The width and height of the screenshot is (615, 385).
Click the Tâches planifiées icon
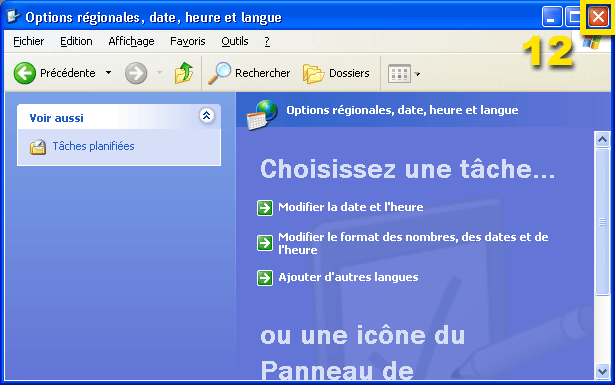[x=38, y=147]
